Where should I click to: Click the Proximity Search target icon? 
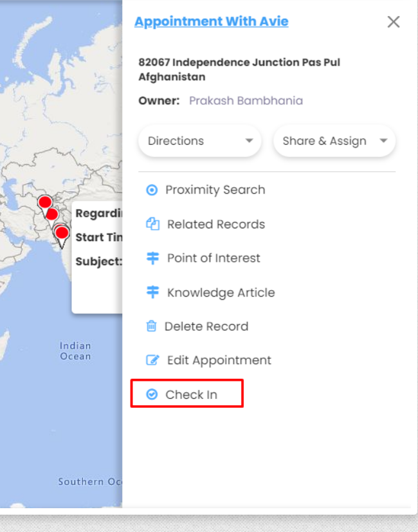pyautogui.click(x=152, y=190)
